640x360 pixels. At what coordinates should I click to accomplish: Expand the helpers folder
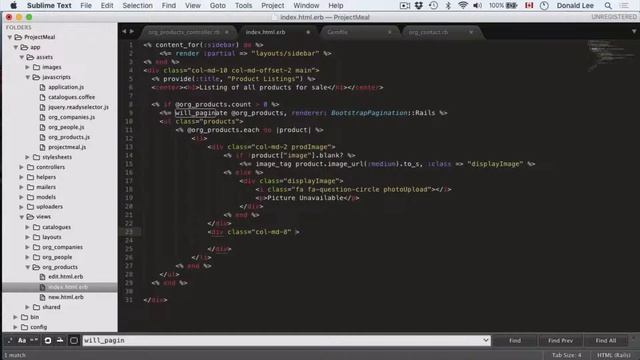click(22, 177)
